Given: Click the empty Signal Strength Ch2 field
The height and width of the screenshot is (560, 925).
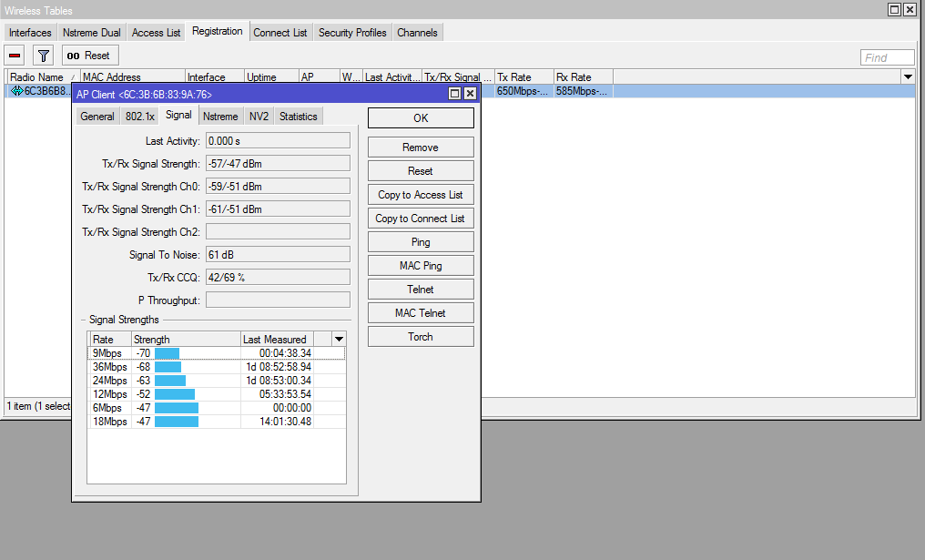Looking at the screenshot, I should tap(278, 232).
